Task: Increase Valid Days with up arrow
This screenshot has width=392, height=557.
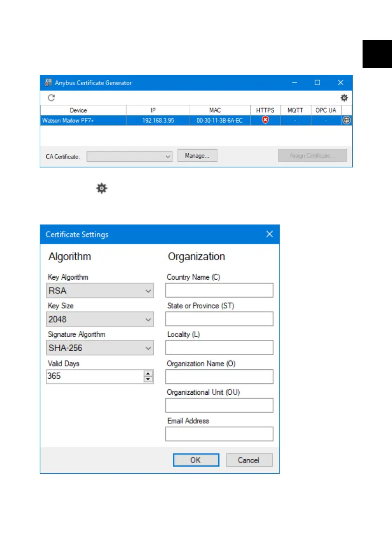Action: click(148, 373)
